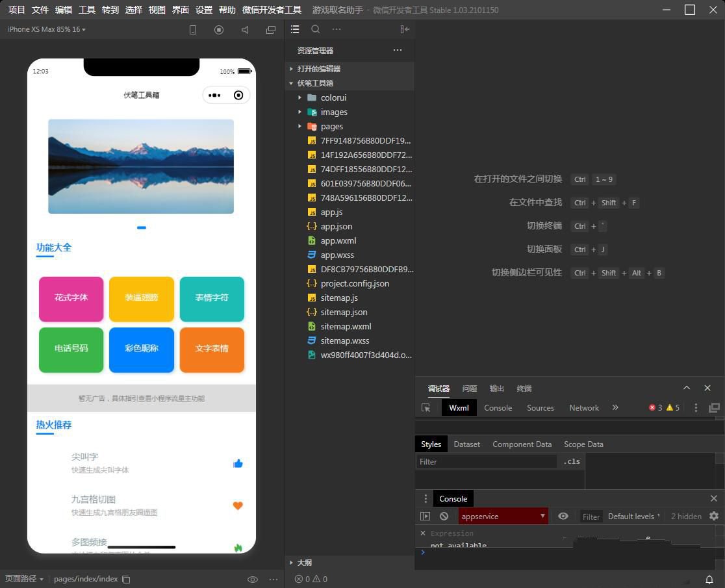
Task: Open more options dots beside search icon
Action: click(x=336, y=29)
